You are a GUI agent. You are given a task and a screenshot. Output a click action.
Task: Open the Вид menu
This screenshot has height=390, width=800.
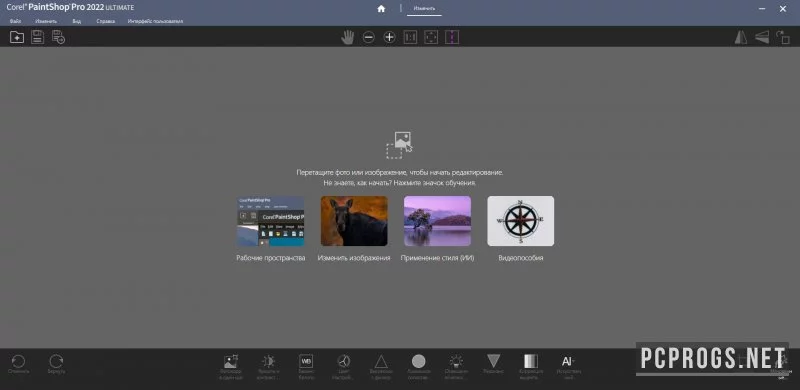(x=77, y=21)
